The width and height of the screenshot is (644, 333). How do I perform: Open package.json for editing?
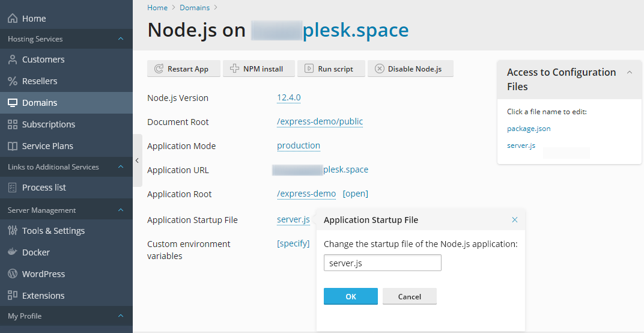pyautogui.click(x=529, y=129)
